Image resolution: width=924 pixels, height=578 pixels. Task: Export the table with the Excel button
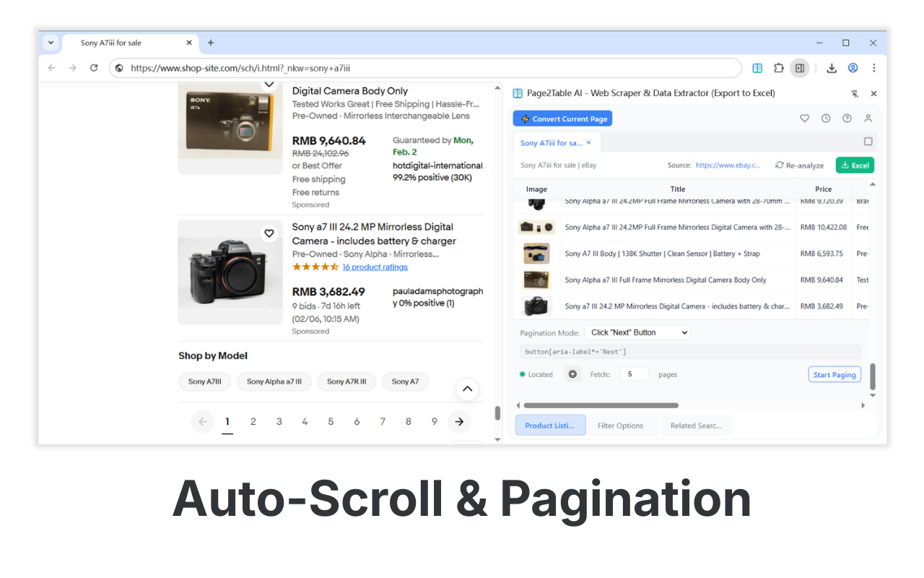[855, 165]
